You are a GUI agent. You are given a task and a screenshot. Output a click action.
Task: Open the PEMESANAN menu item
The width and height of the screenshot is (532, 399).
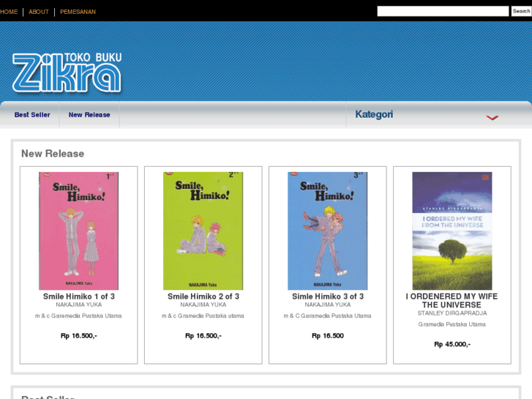coord(78,12)
